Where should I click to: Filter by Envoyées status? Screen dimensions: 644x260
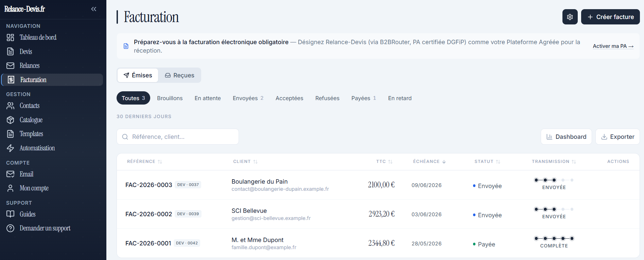248,98
